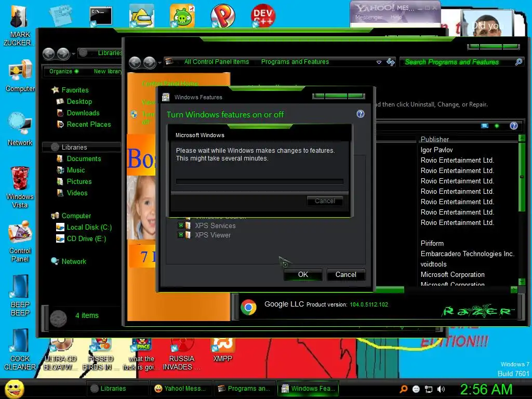The width and height of the screenshot is (532, 399).
Task: Click the change view icon in Programs toolbar
Action: tap(485, 126)
